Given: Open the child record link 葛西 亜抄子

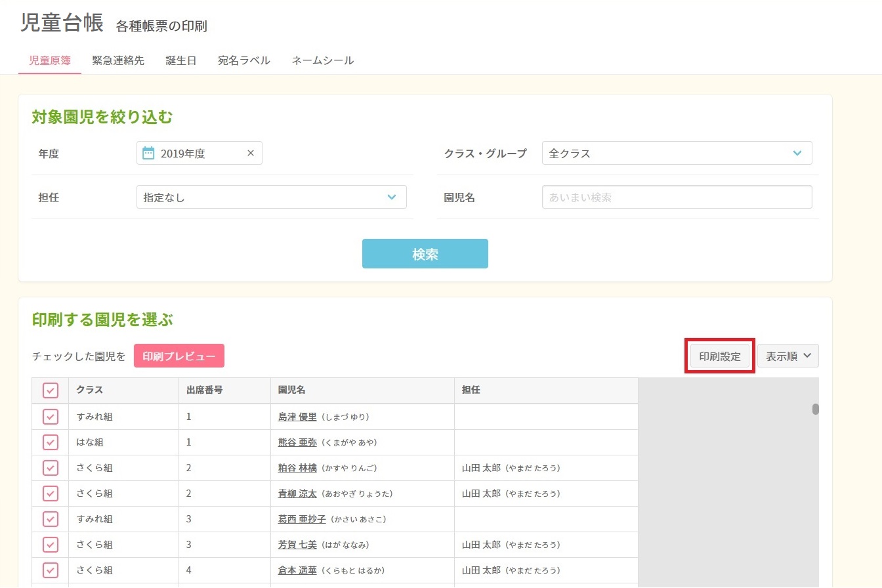Looking at the screenshot, I should (302, 519).
